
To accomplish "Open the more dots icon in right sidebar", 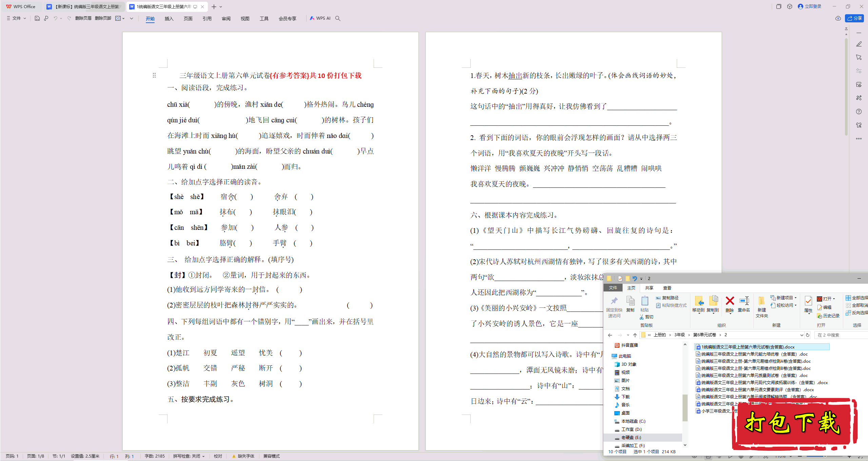I will pyautogui.click(x=859, y=138).
